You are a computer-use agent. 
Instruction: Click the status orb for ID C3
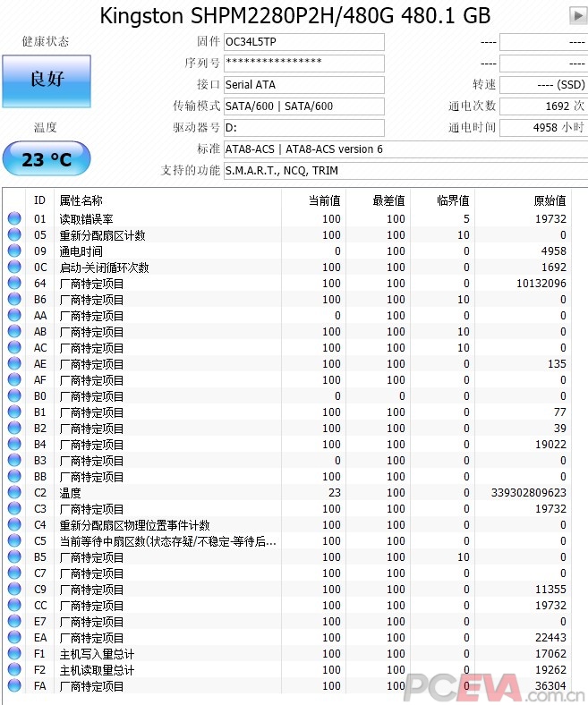[14, 508]
